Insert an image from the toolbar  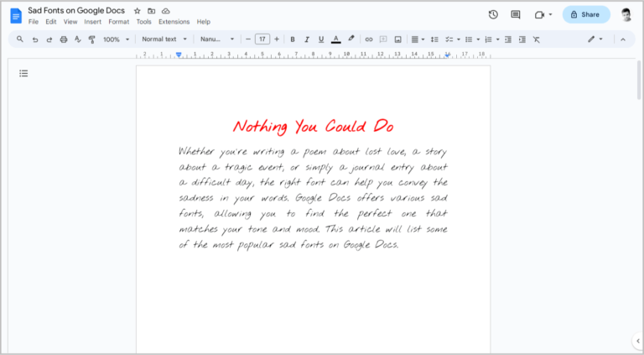coord(397,39)
